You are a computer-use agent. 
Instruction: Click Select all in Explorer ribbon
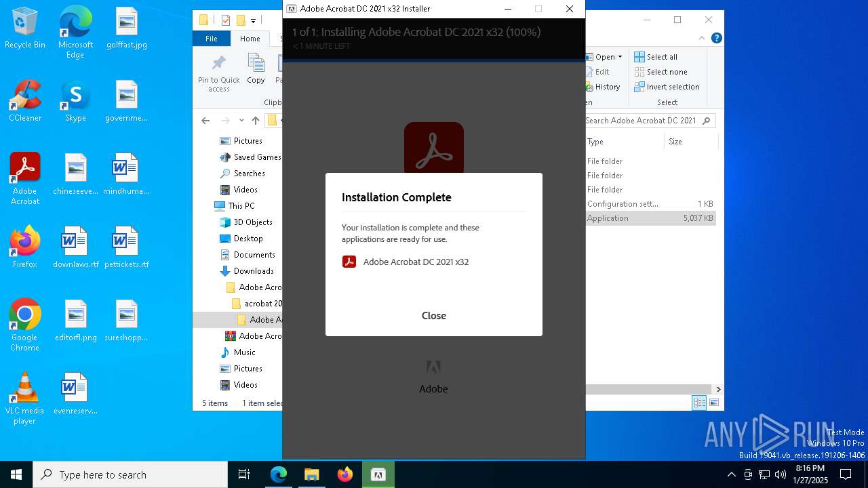click(x=656, y=57)
